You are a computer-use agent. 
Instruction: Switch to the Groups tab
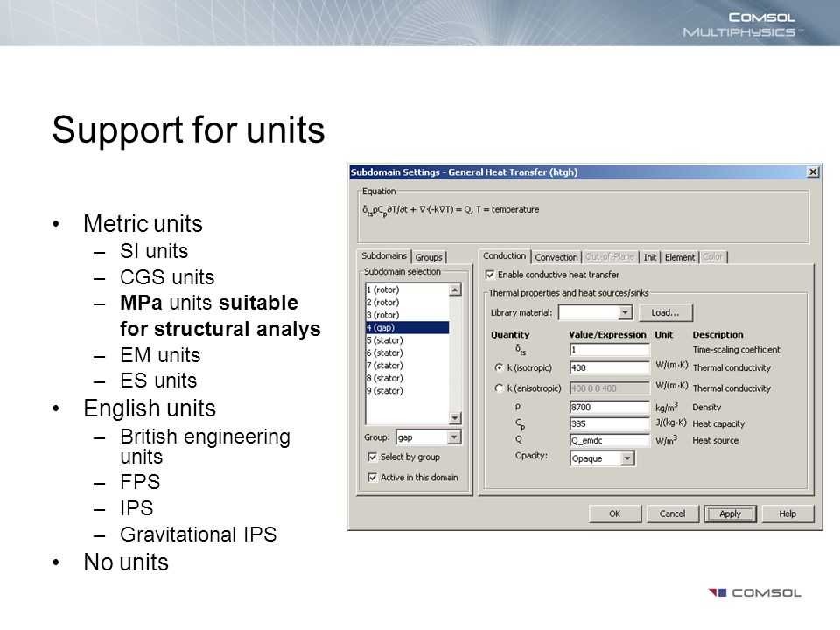(429, 257)
